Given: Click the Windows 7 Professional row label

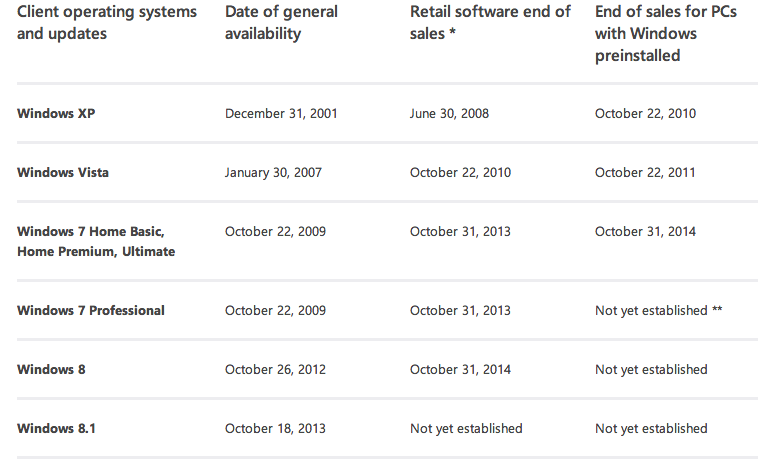Looking at the screenshot, I should (x=91, y=311).
